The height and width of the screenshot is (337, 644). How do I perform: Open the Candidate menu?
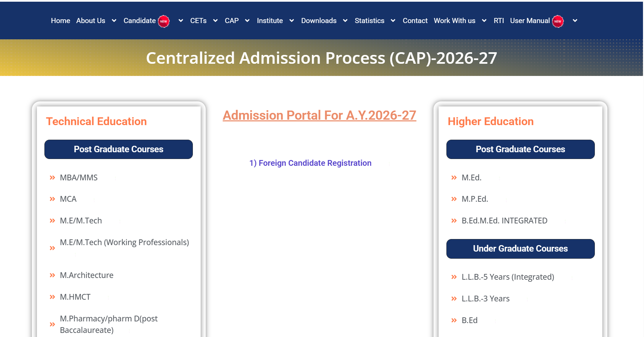pos(140,21)
